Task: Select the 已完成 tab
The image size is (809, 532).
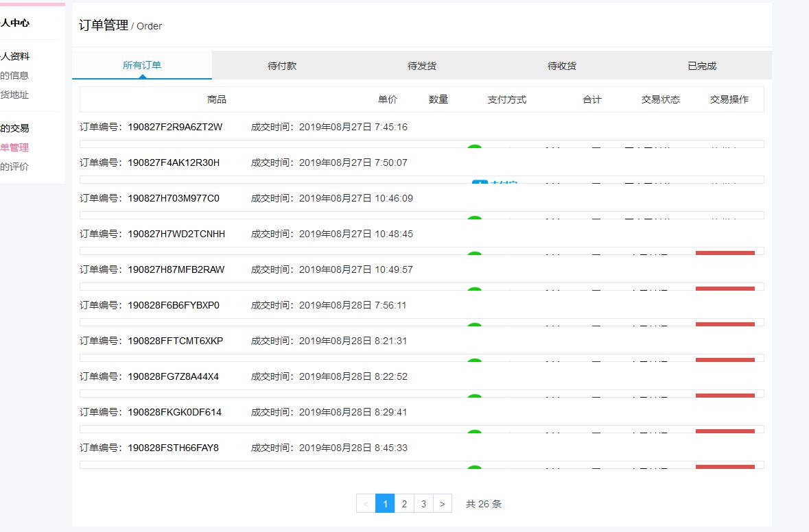Action: (x=702, y=65)
